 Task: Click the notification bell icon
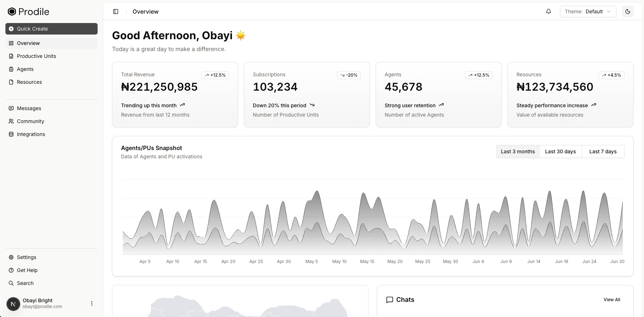coord(548,12)
